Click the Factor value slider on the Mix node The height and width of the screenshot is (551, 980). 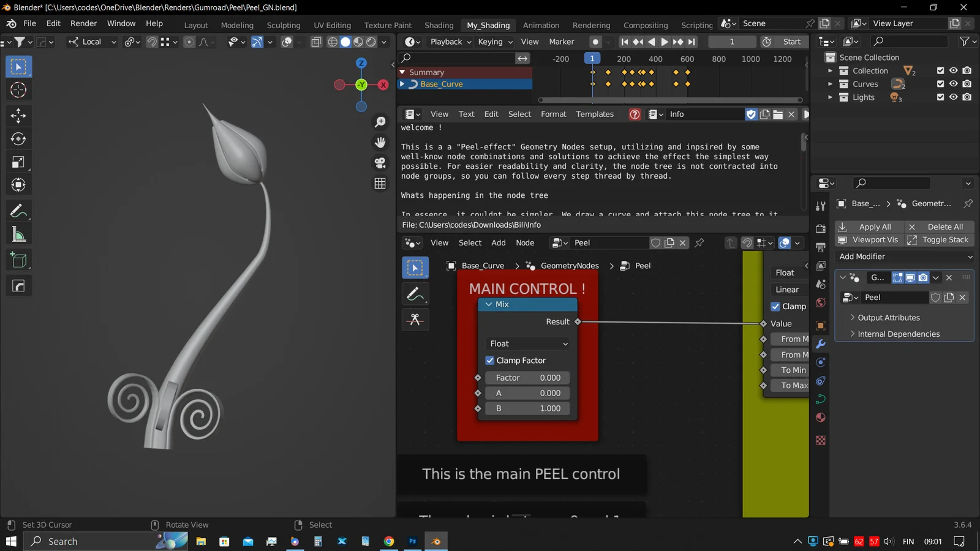pos(527,377)
